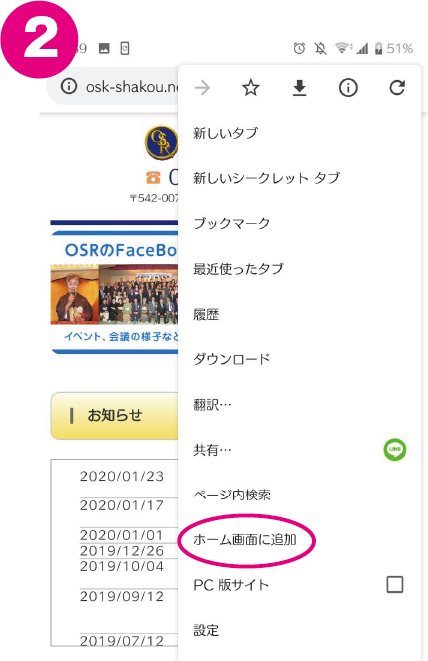Tap site info icon in address bar
The image size is (428, 661).
tap(69, 86)
